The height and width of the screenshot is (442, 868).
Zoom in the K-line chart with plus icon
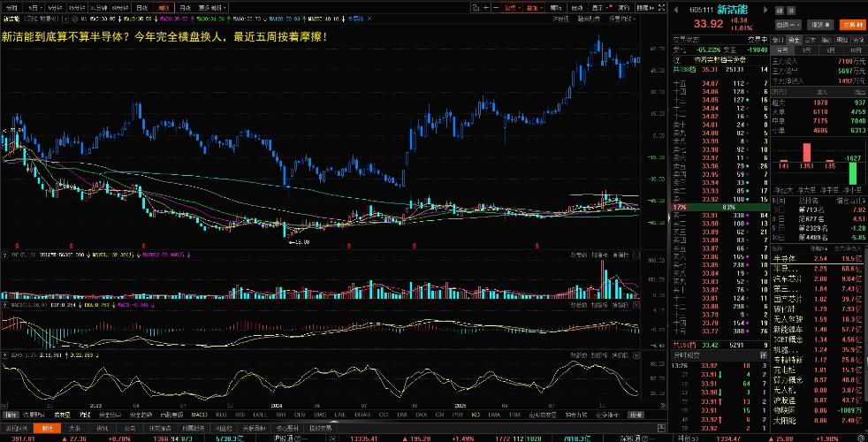pos(486,8)
